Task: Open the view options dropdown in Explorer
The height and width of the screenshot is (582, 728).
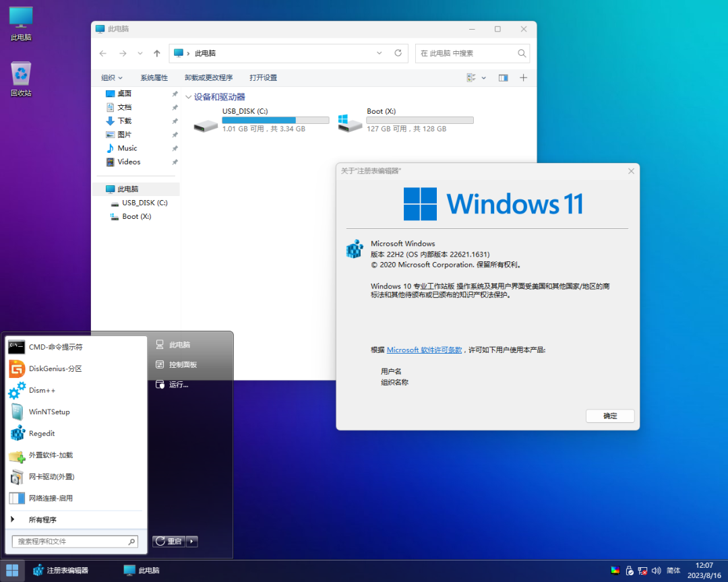Action: coord(483,78)
